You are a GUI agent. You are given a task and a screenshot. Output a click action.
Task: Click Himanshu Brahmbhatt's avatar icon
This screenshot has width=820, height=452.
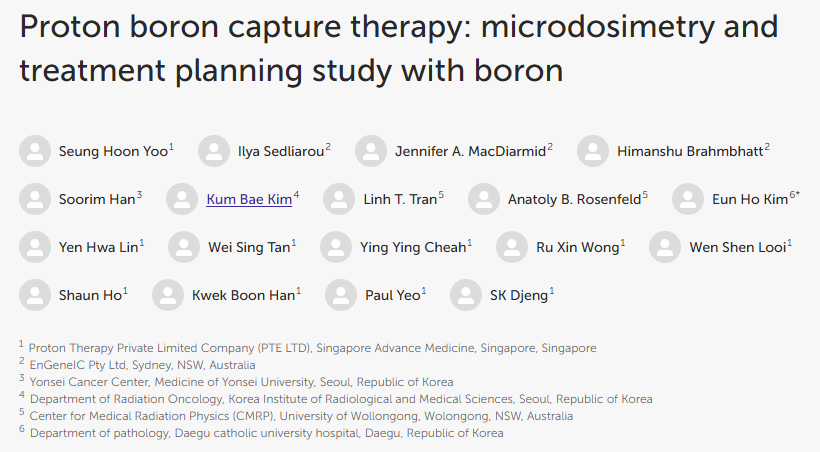592,151
